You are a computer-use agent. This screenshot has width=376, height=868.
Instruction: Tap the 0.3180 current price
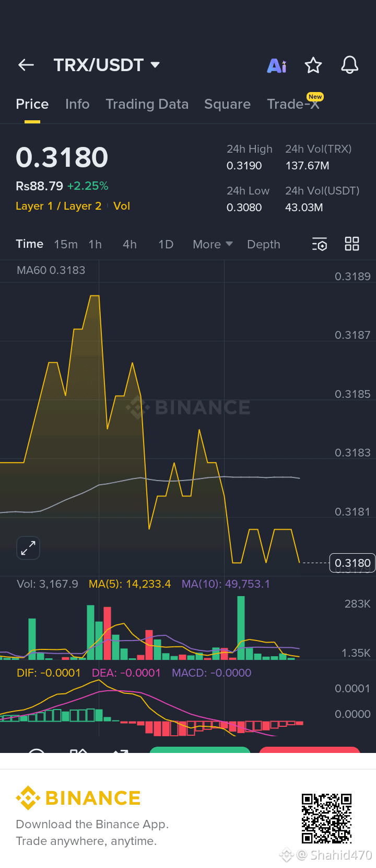point(62,157)
